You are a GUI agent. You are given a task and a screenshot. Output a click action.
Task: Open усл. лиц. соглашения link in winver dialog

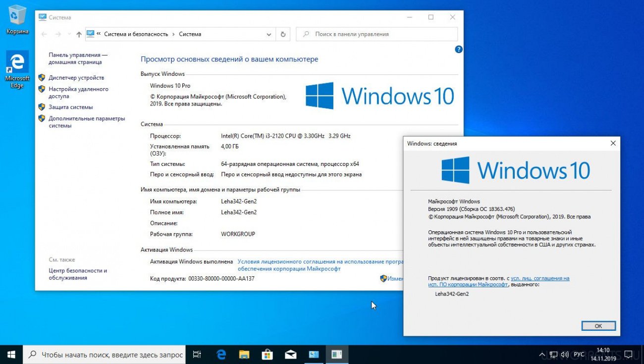(499, 281)
